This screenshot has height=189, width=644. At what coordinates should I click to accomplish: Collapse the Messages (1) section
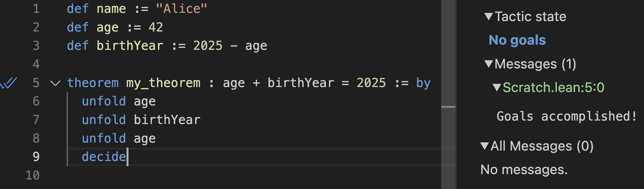point(488,64)
